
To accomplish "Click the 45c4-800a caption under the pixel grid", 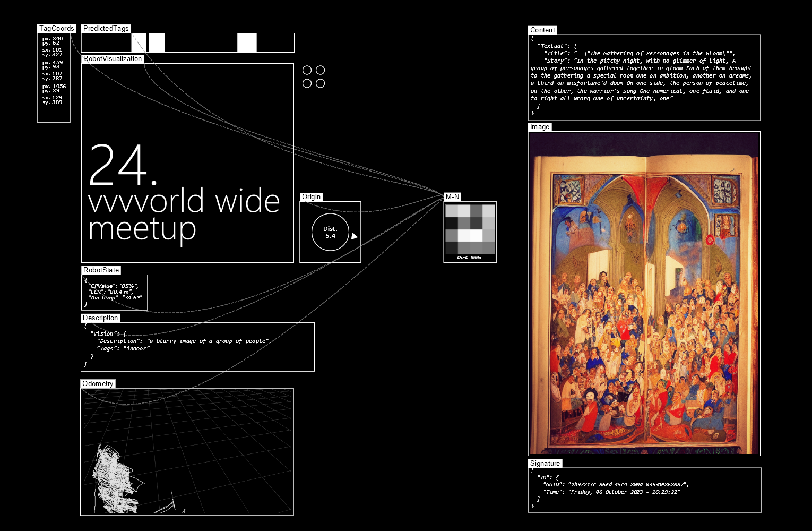I will [469, 258].
